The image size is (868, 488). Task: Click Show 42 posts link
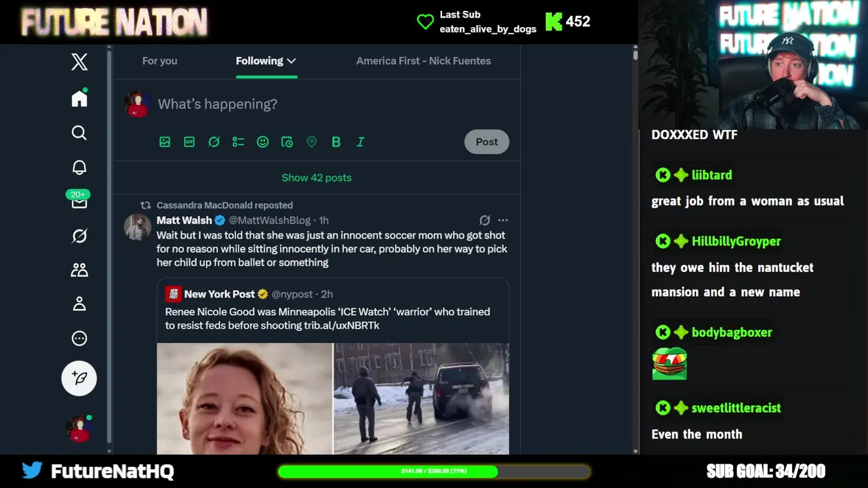tap(316, 178)
